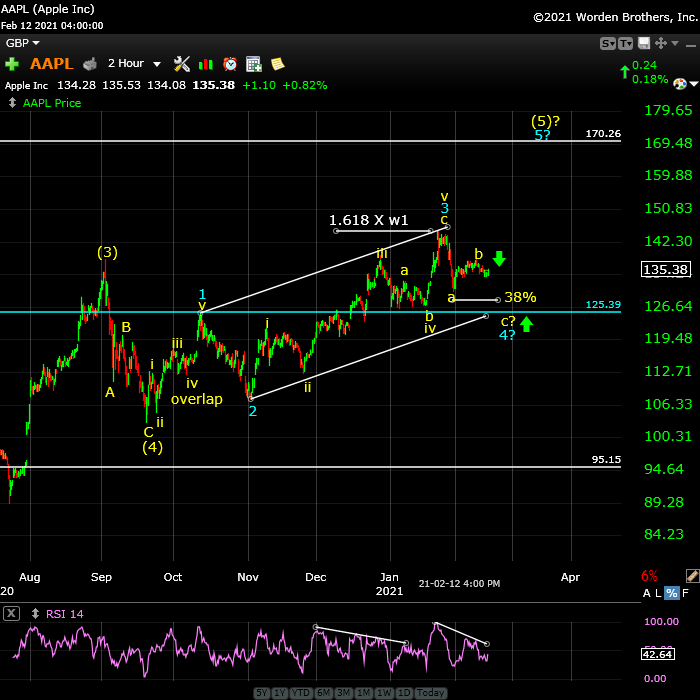Click the floppy disk save icon
The image size is (700, 700).
pos(644,43)
